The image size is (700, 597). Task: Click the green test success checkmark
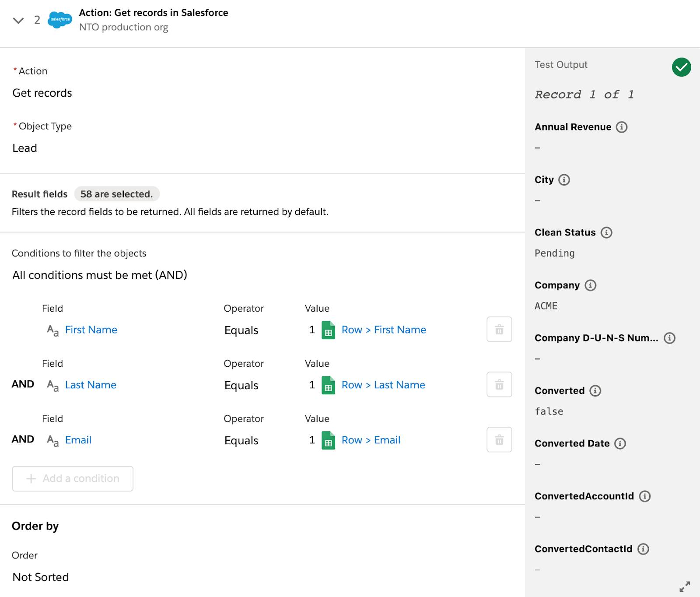click(x=681, y=67)
